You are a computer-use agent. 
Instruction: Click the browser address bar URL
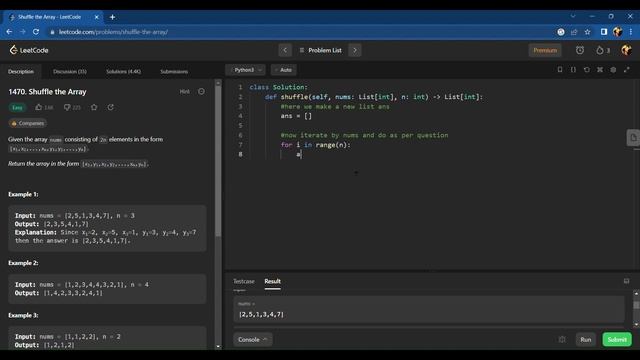click(x=113, y=32)
